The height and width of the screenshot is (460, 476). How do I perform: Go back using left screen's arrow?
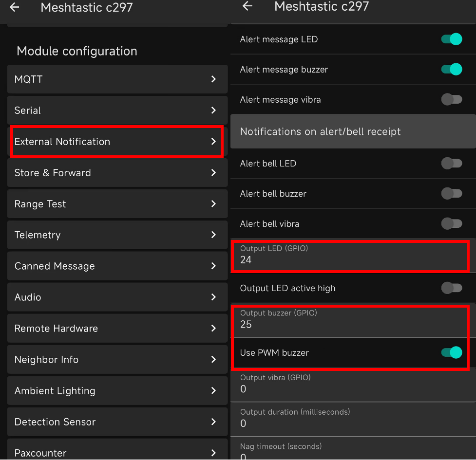(x=14, y=7)
